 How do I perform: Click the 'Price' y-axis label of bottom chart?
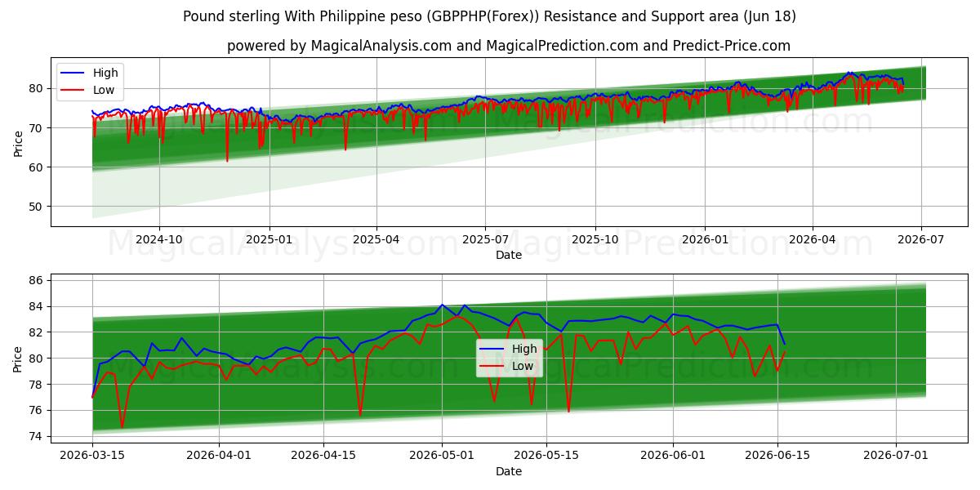point(18,359)
